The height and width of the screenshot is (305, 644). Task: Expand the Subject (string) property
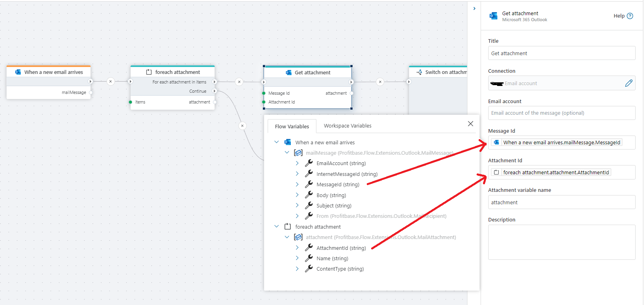point(297,205)
